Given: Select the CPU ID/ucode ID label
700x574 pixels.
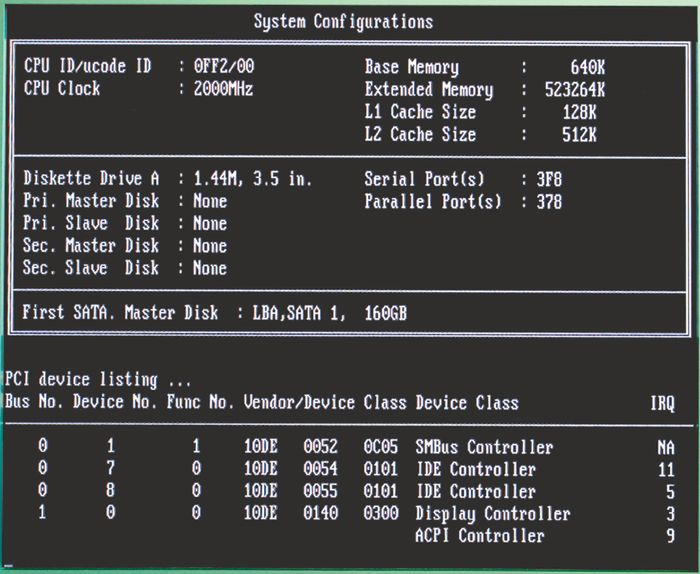Looking at the screenshot, I should (x=88, y=67).
